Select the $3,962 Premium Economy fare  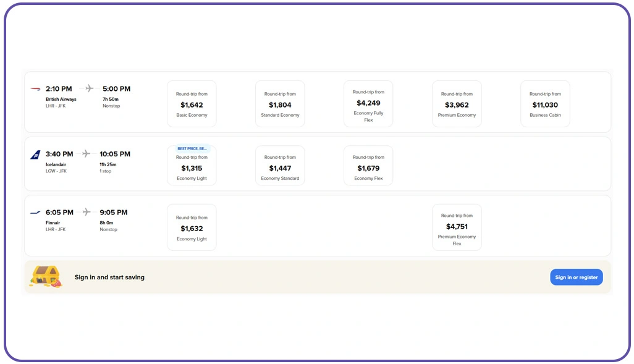457,103
